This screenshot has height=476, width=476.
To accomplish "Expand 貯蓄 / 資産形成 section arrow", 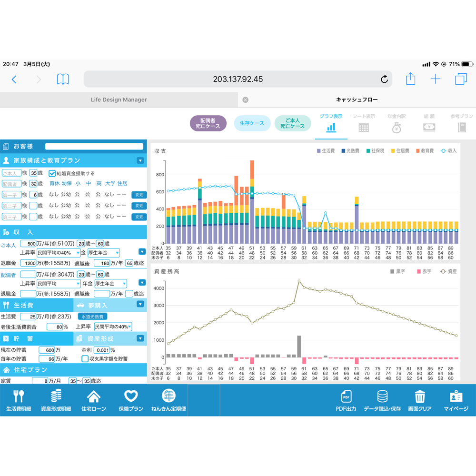I will click(x=140, y=338).
